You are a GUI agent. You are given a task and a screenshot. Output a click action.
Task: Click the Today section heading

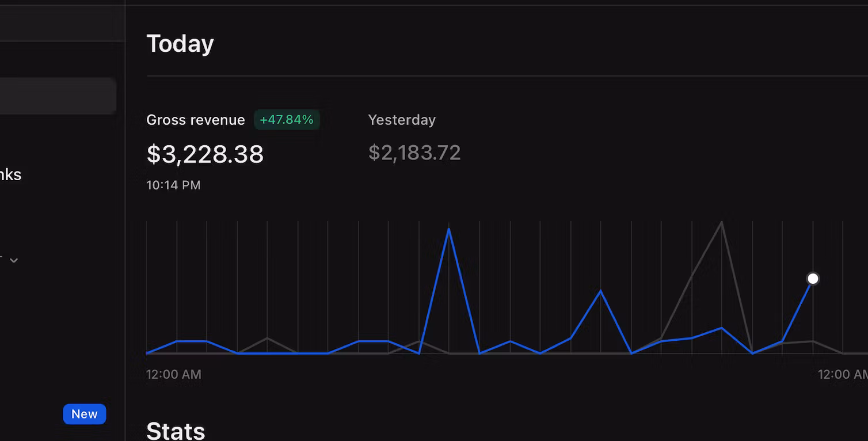tap(180, 44)
